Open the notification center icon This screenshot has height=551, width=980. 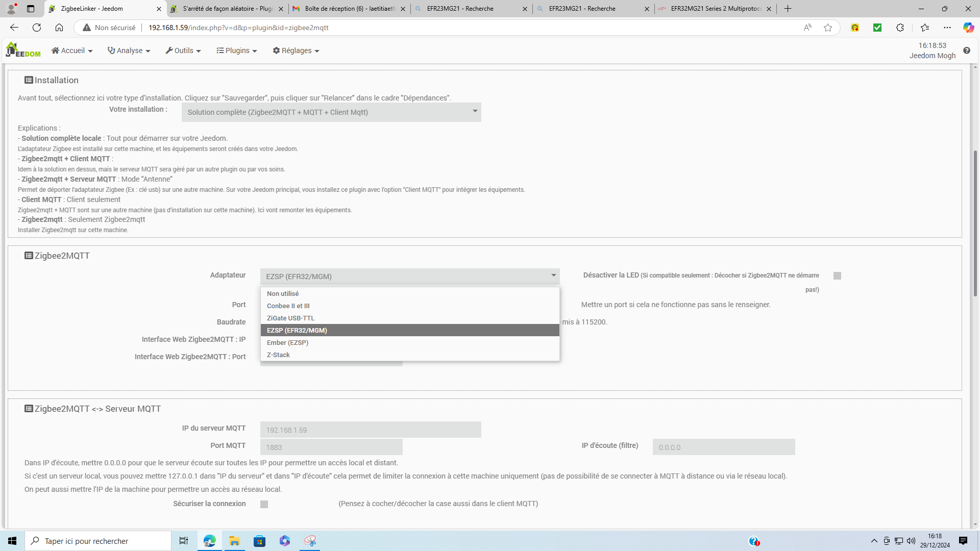(x=963, y=541)
